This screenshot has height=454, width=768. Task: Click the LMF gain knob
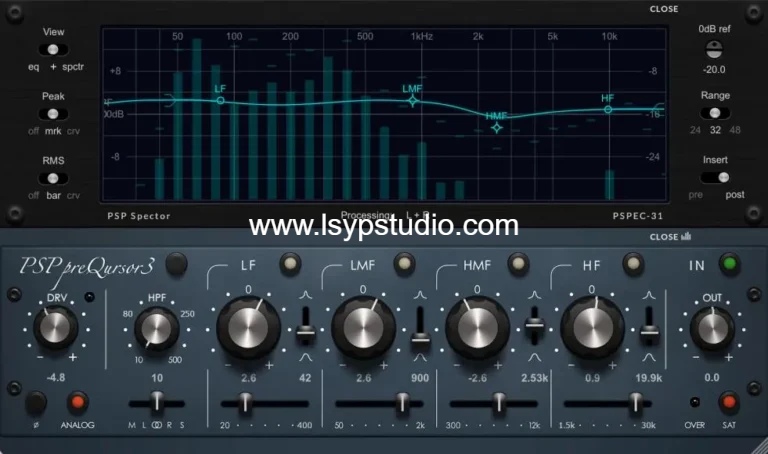363,328
